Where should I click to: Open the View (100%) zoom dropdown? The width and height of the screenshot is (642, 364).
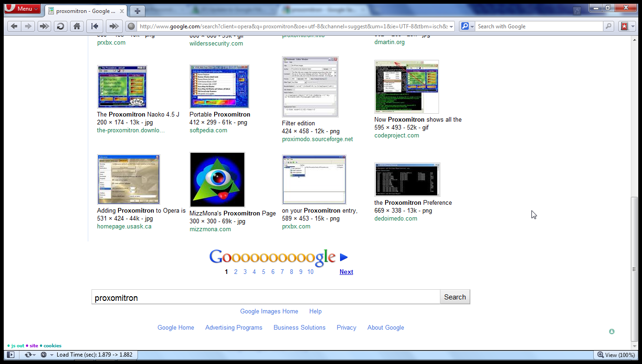pyautogui.click(x=616, y=355)
